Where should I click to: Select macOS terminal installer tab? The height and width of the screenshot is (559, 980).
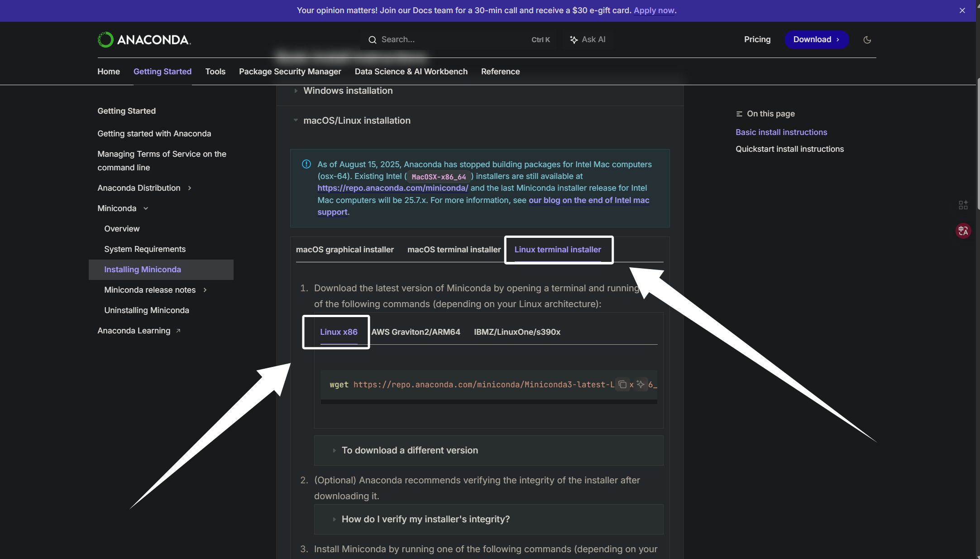click(454, 250)
